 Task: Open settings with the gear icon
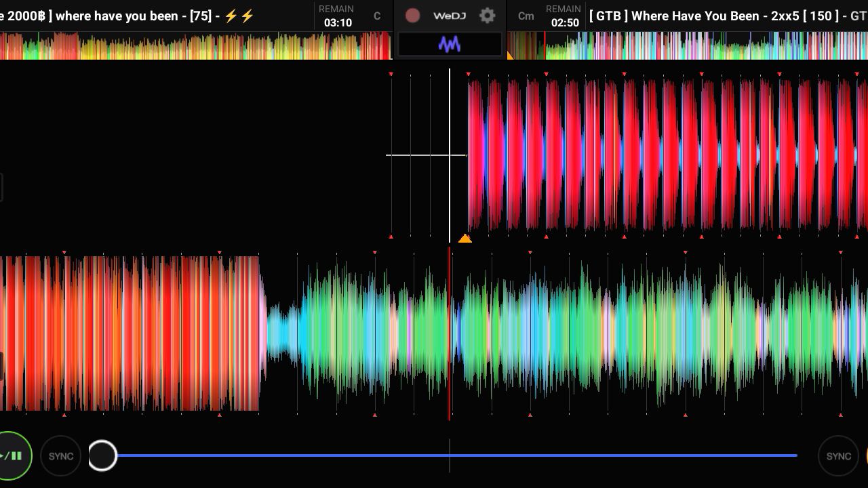pyautogui.click(x=487, y=16)
